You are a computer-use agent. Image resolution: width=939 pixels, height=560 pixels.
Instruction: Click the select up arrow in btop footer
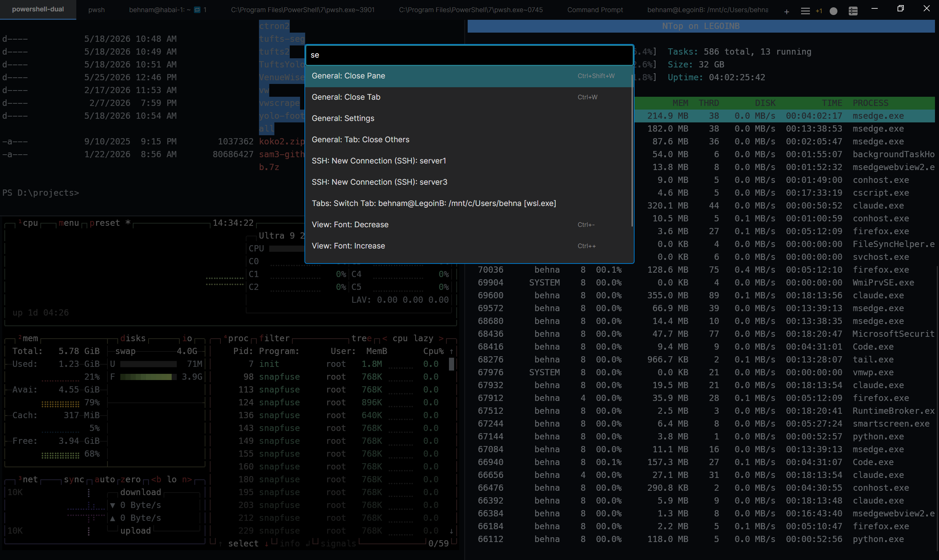coord(220,544)
